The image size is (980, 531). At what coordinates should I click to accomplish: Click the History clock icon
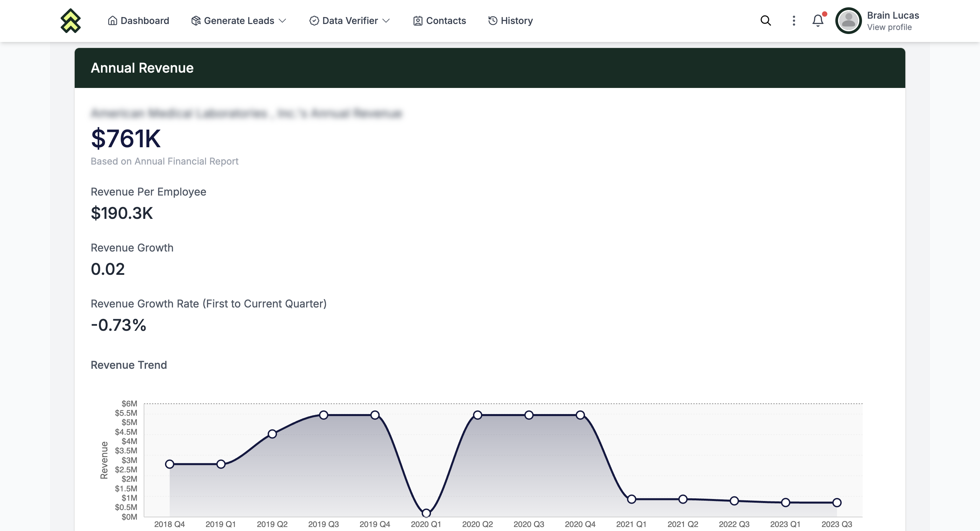click(493, 21)
